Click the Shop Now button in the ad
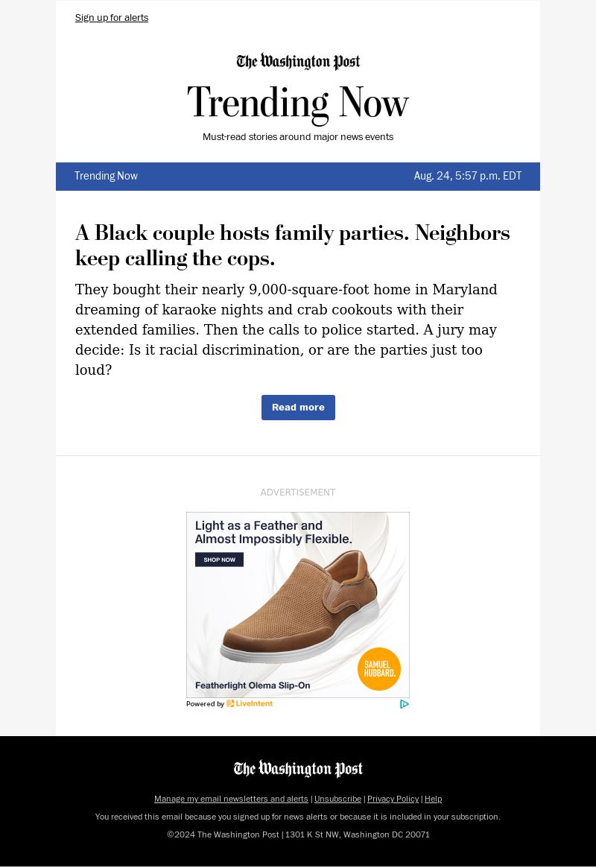This screenshot has height=868, width=596. pos(219,560)
